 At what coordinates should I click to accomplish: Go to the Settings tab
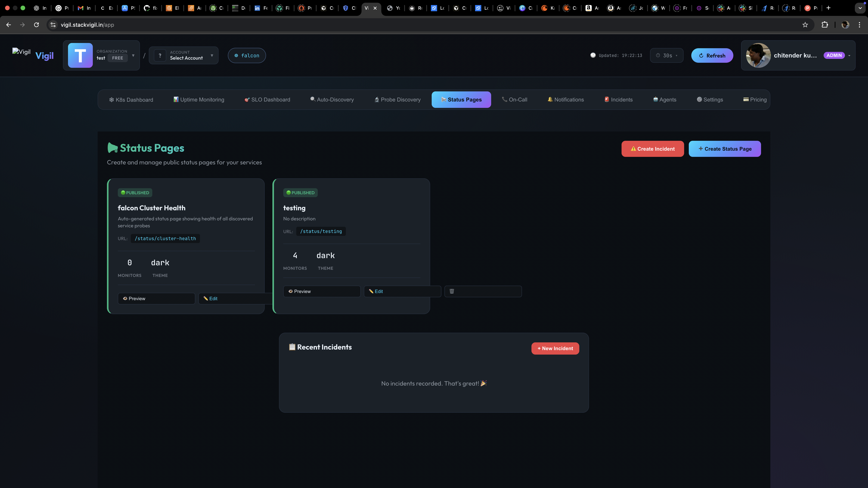[x=710, y=100]
